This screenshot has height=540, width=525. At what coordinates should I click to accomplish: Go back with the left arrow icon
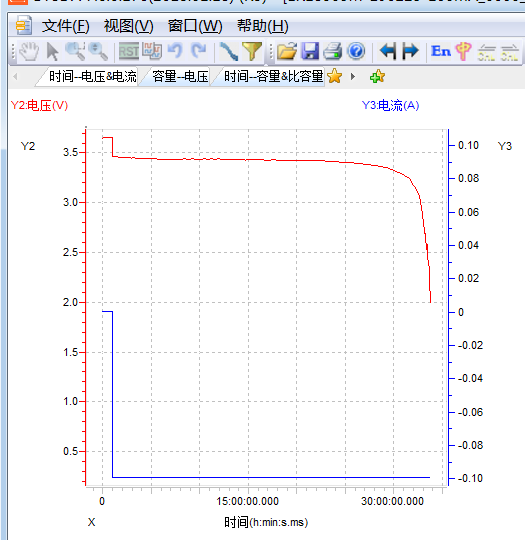[x=388, y=52]
